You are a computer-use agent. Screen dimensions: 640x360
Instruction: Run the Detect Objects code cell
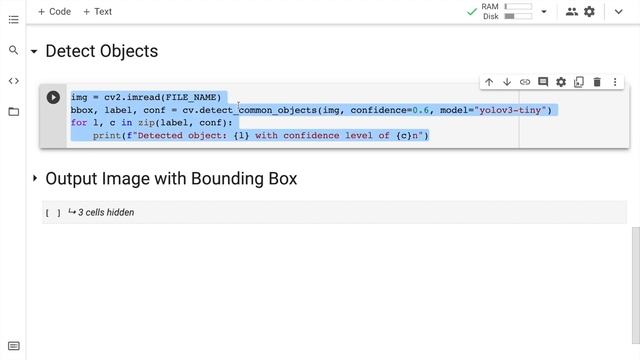(x=53, y=97)
